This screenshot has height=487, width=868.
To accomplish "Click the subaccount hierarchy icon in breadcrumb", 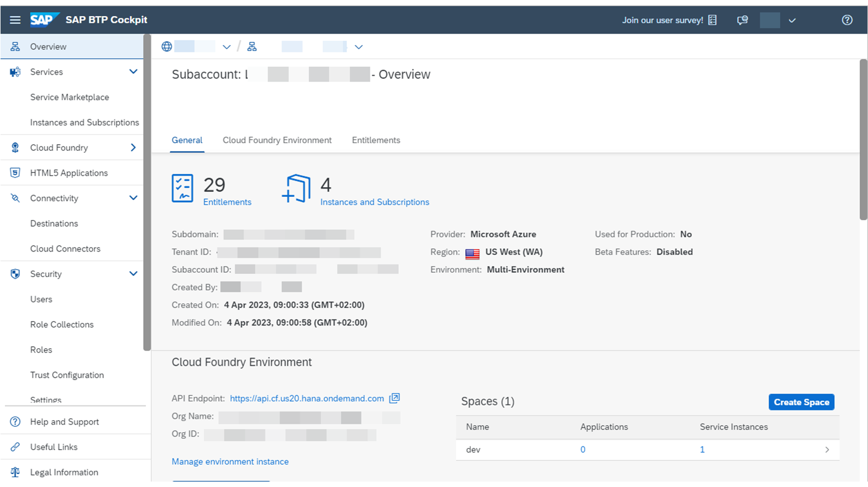I will 252,47.
